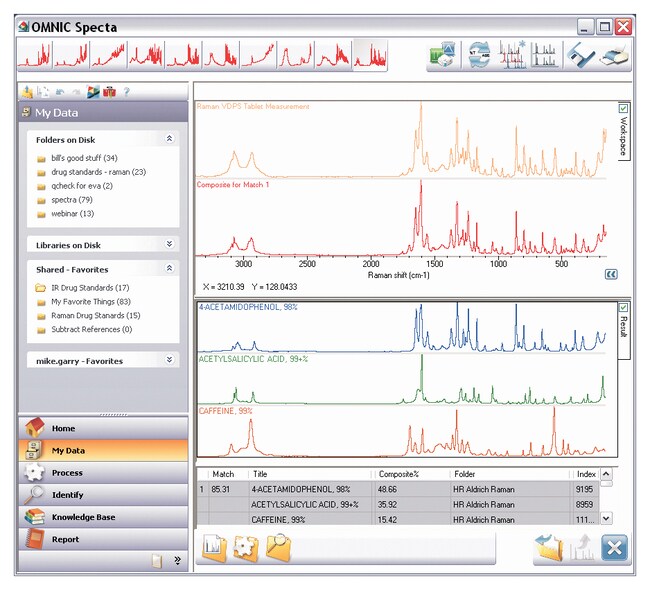Select the last spectrum thumbnail in top strip
This screenshot has height=590, width=650.
pyautogui.click(x=370, y=55)
